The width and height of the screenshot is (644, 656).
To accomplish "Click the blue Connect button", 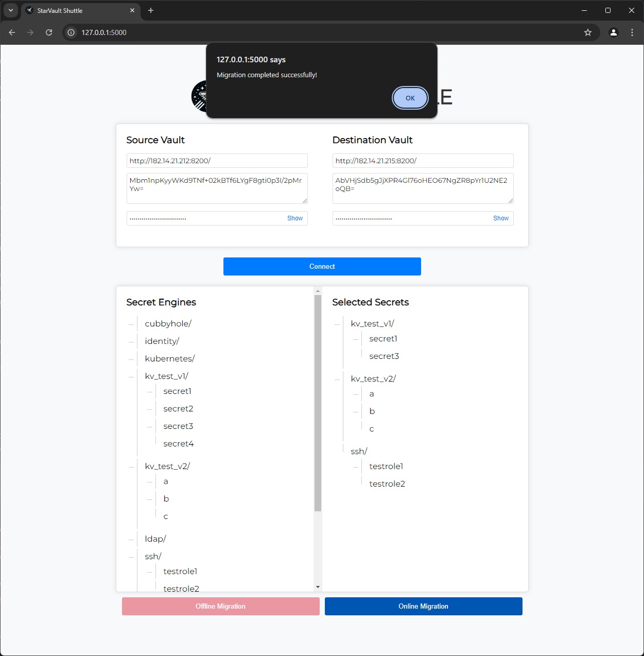I will pos(322,266).
